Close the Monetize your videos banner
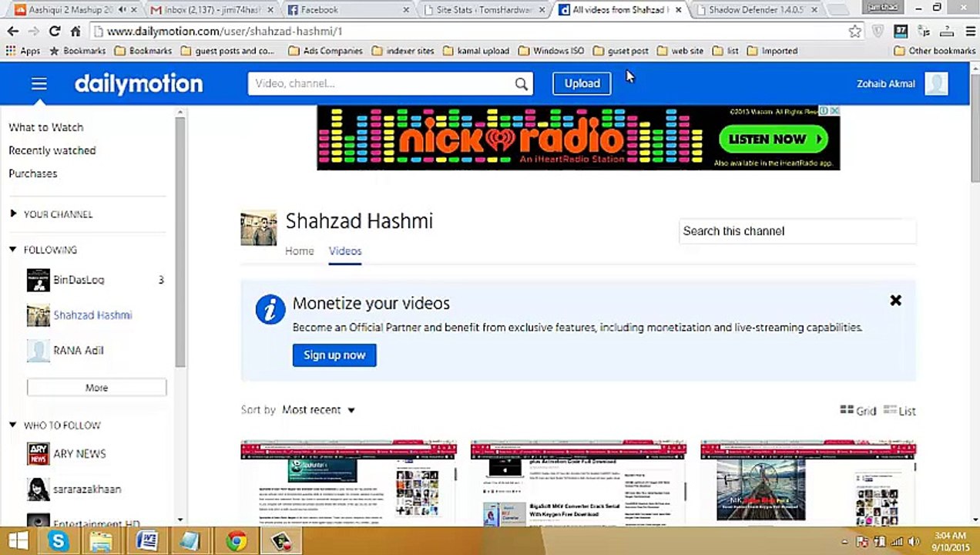 point(895,301)
